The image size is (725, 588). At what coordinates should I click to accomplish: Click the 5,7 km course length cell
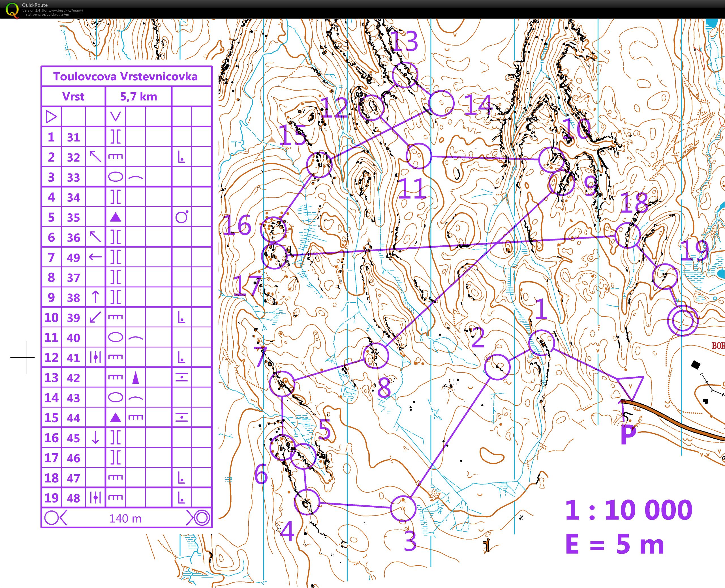point(138,96)
